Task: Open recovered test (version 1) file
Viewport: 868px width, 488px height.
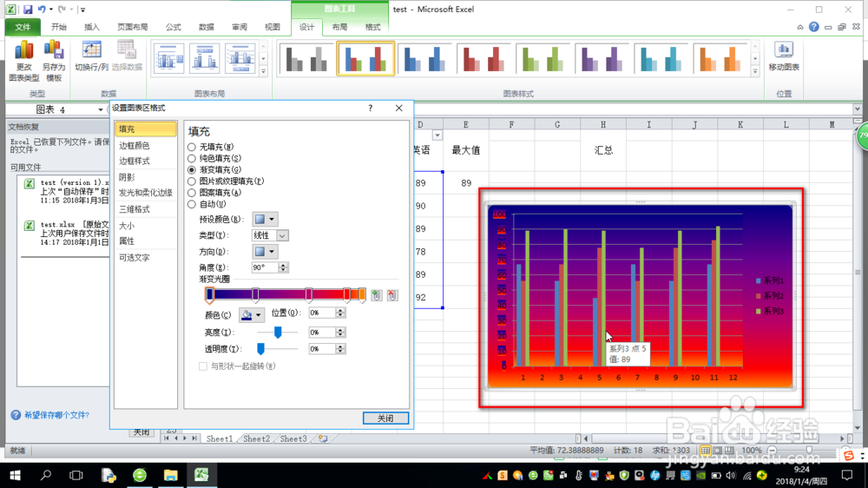Action: click(x=65, y=191)
